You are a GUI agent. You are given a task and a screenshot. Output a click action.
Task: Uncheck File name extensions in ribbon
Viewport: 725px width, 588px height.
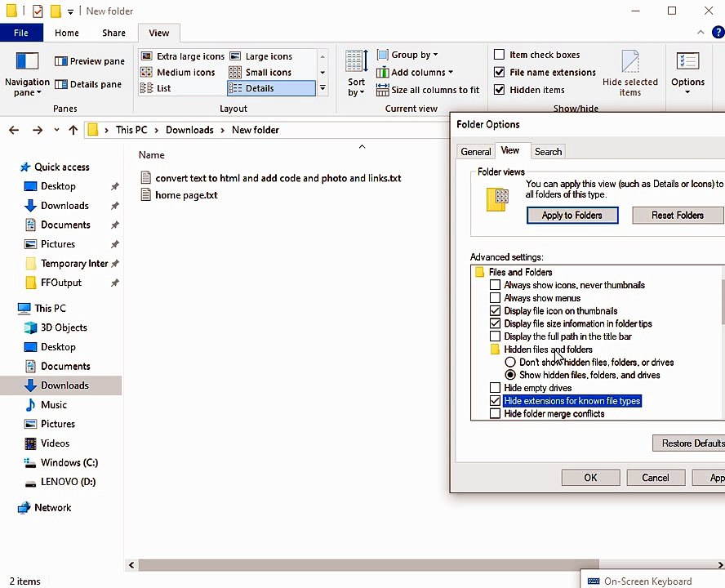pos(499,72)
